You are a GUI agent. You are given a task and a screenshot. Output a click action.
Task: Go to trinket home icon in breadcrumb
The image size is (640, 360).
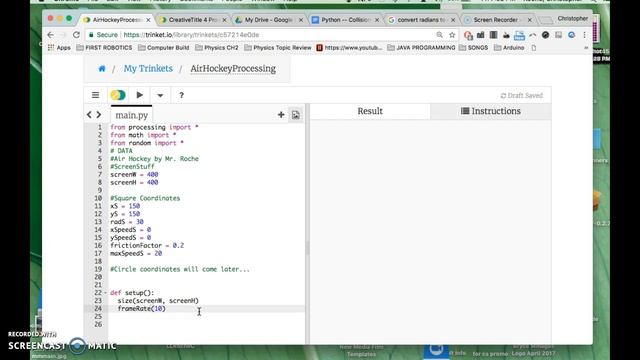102,69
